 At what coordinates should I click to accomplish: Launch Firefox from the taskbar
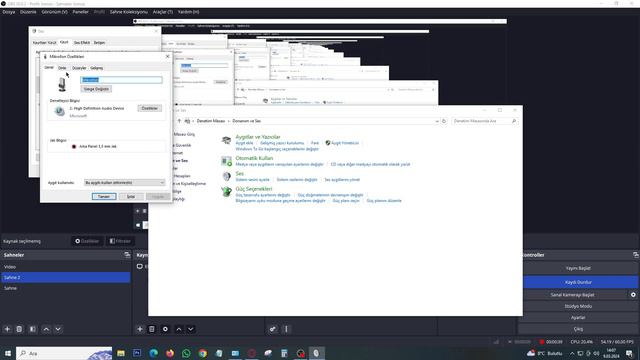pyautogui.click(x=170, y=353)
